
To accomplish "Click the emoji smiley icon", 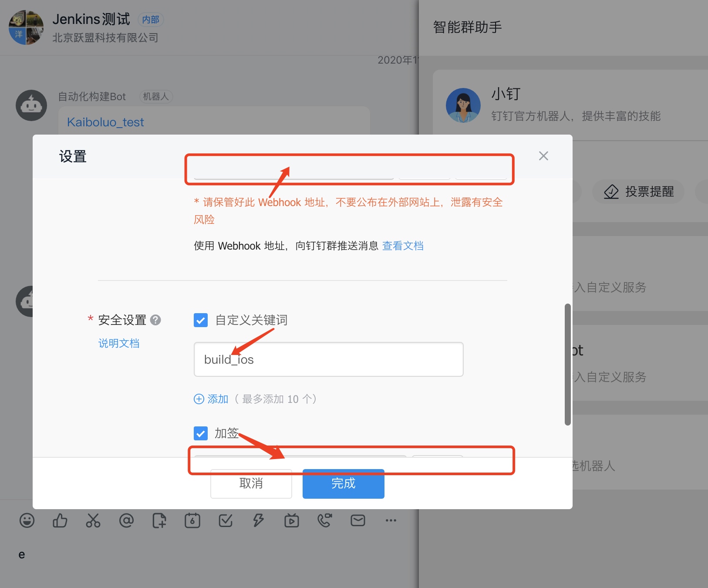I will point(27,520).
